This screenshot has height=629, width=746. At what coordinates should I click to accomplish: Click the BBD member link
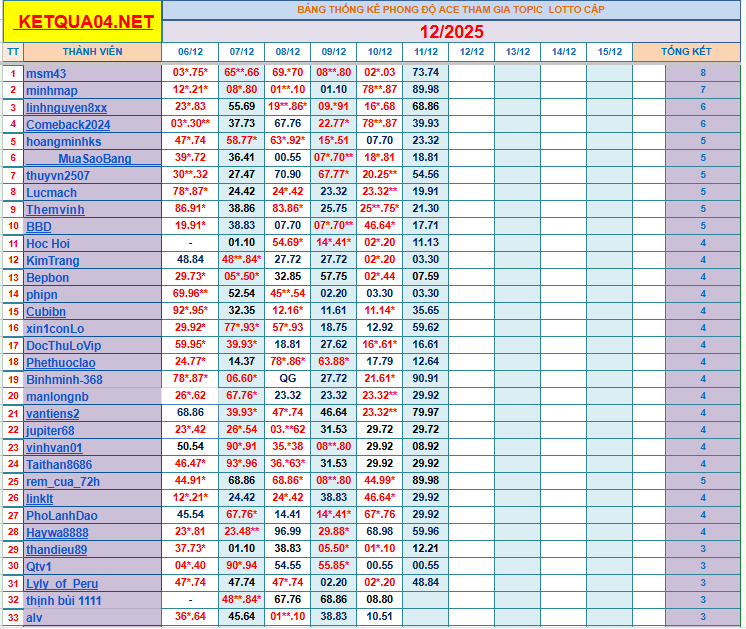coord(39,227)
